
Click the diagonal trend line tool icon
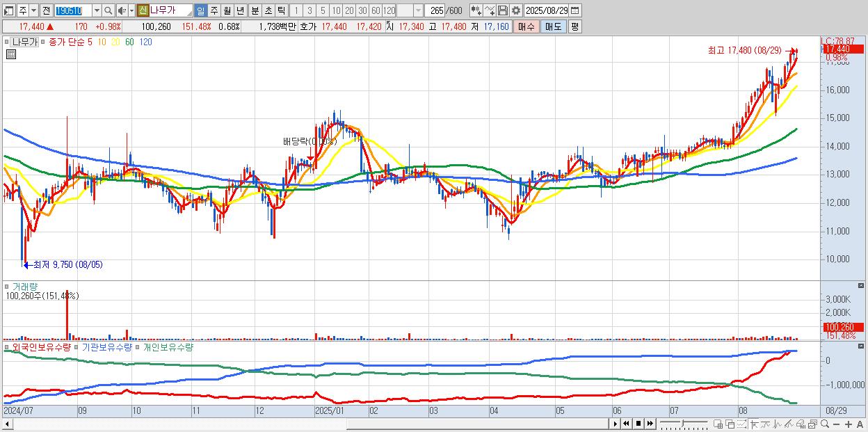[x=789, y=424]
